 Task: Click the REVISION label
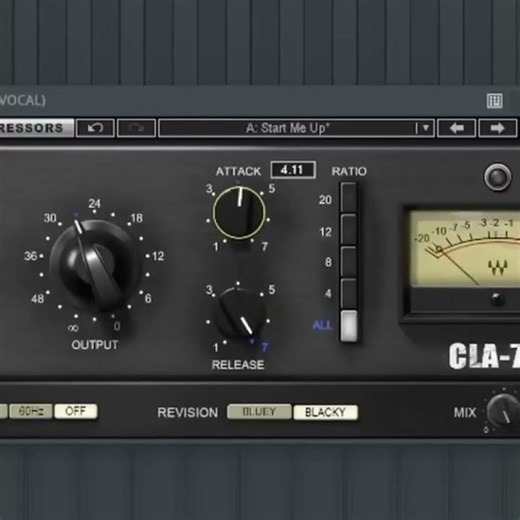pyautogui.click(x=188, y=413)
